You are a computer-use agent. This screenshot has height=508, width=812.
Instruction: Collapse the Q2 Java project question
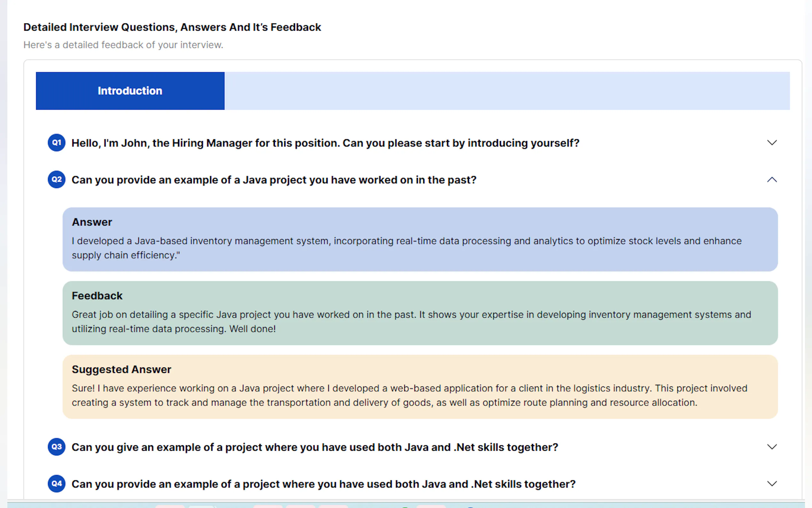pyautogui.click(x=772, y=180)
